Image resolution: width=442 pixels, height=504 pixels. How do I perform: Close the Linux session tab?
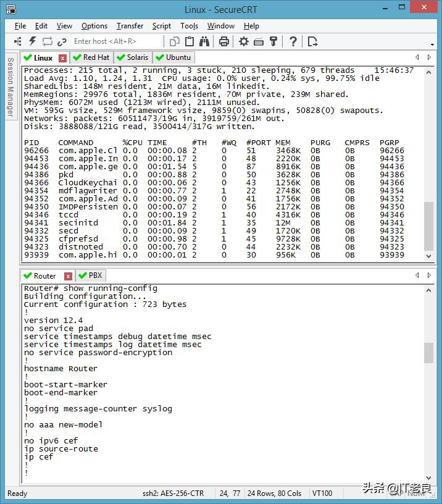pos(62,58)
